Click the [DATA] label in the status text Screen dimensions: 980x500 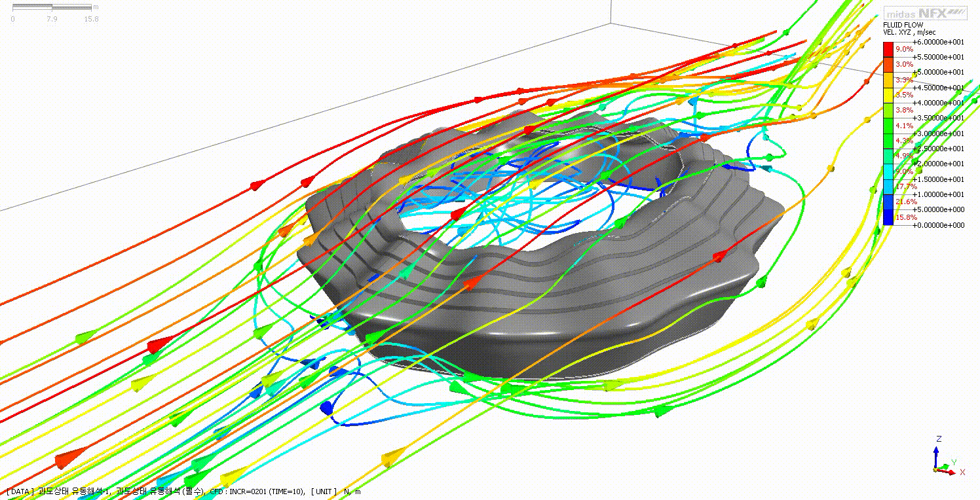tap(18, 491)
